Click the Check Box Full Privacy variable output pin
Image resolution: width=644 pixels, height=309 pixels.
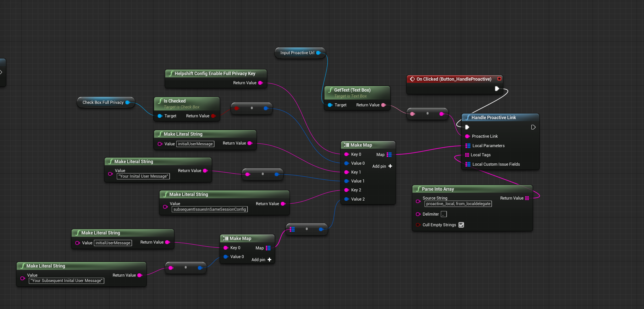127,102
